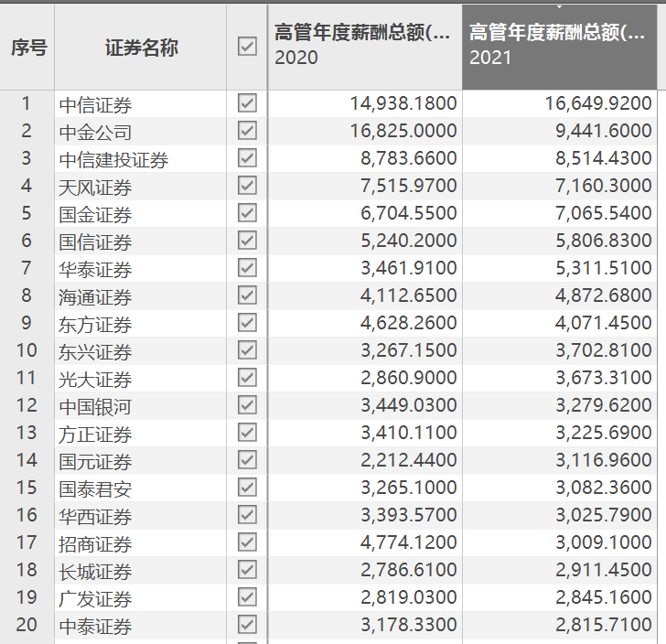Toggle the select-all checkbox in header
Image resolution: width=666 pixels, height=644 pixels.
[247, 47]
